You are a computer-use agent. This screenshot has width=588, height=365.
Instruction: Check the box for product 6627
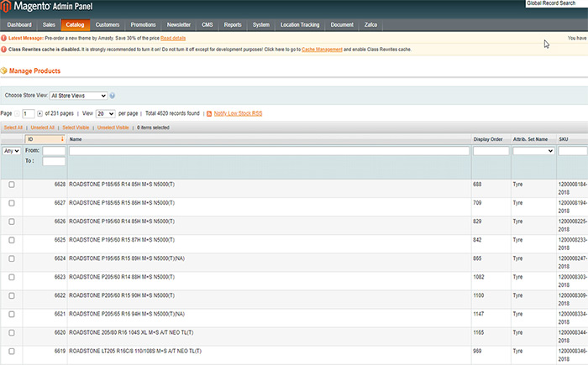[12, 203]
